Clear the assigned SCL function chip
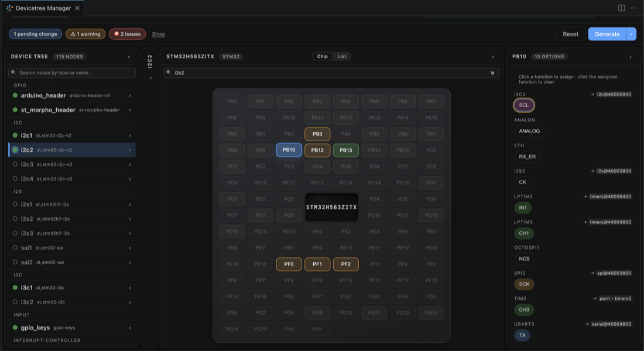 [523, 105]
